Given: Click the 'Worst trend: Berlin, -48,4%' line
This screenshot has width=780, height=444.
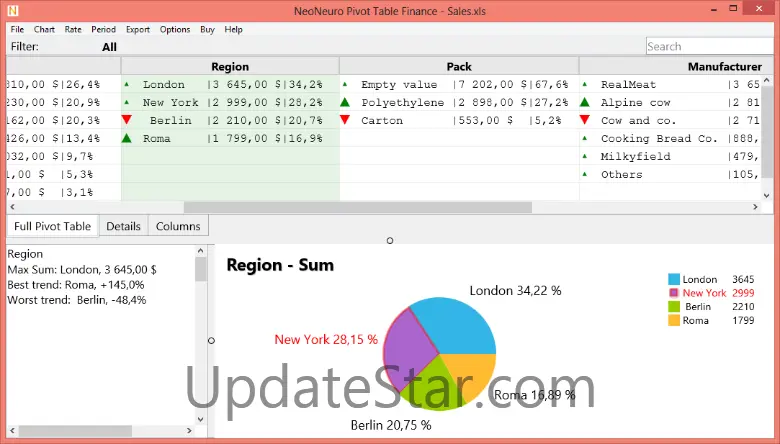Looking at the screenshot, I should tap(77, 300).
